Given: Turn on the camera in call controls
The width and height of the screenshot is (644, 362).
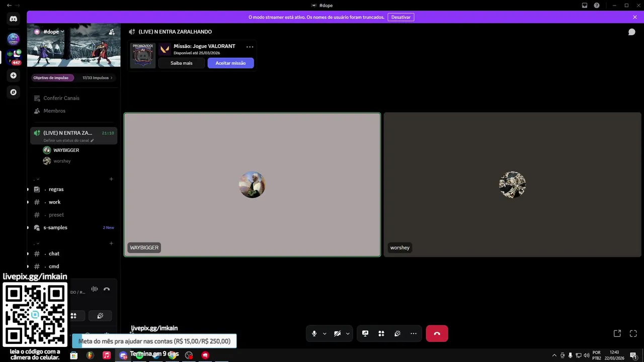Looking at the screenshot, I should pyautogui.click(x=337, y=333).
